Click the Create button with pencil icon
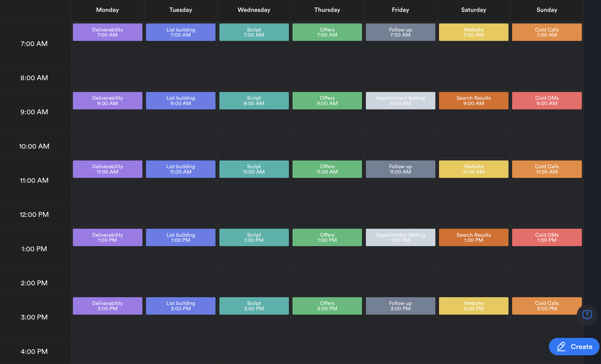Image resolution: width=601 pixels, height=364 pixels. coord(574,346)
